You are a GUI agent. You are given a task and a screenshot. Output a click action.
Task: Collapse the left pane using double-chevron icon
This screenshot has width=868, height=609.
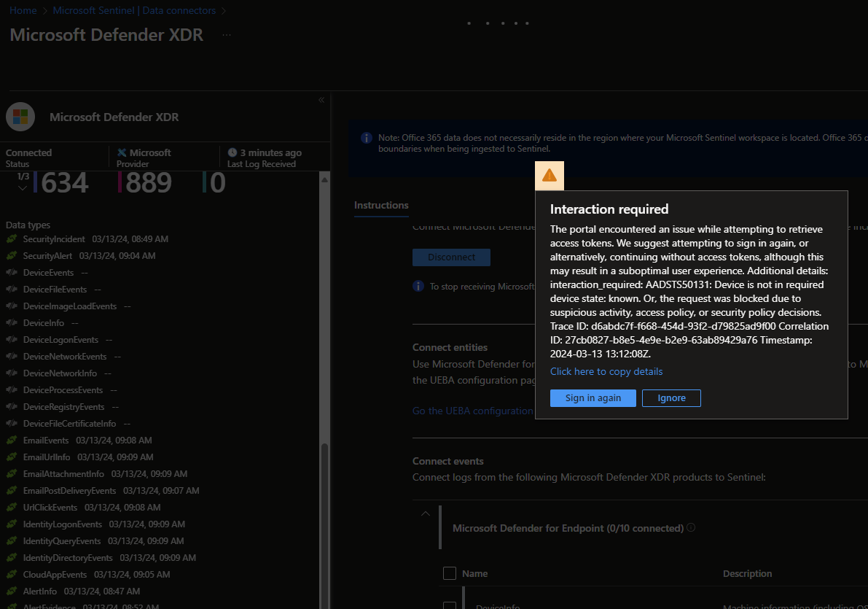(321, 100)
